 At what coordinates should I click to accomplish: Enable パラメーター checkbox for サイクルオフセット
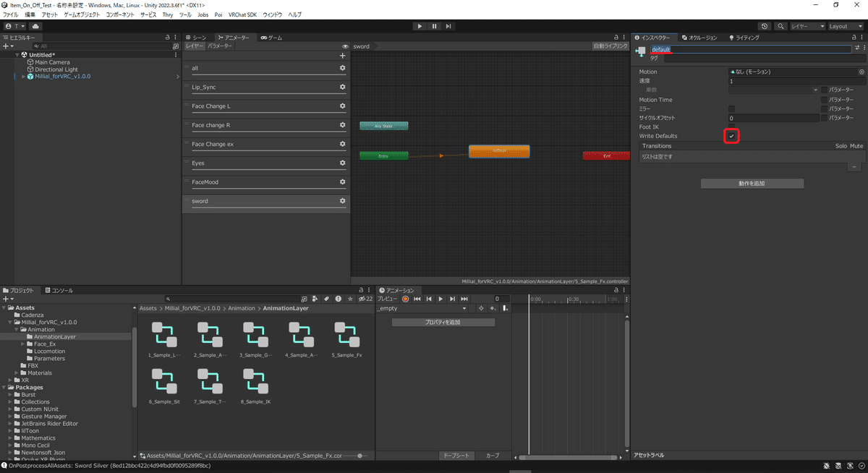pyautogui.click(x=825, y=118)
